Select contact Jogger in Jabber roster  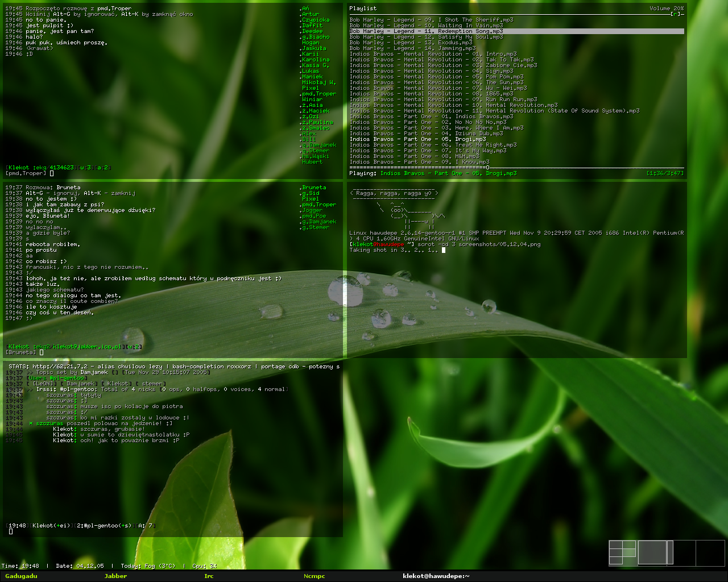(312, 210)
